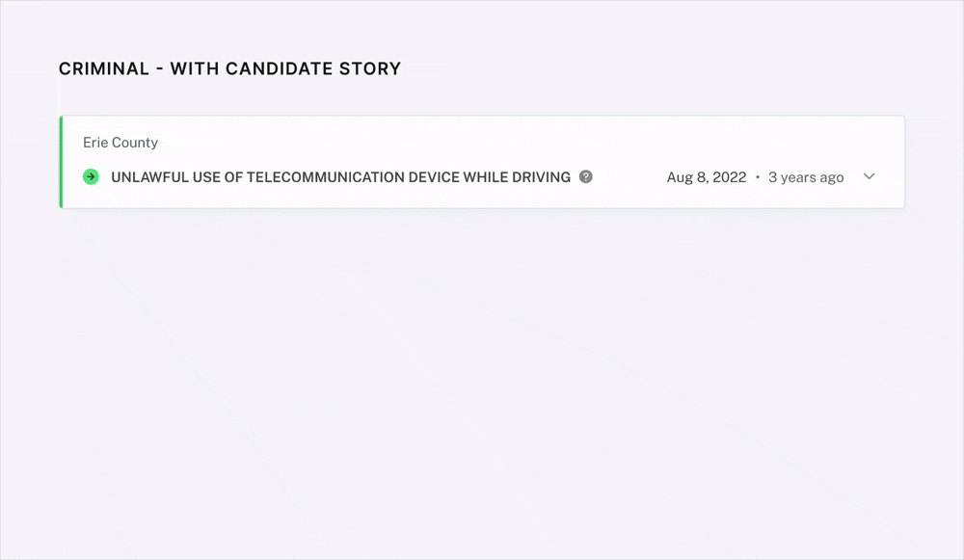Image resolution: width=964 pixels, height=560 pixels.
Task: Click the year 2022 in the record date
Action: point(730,177)
